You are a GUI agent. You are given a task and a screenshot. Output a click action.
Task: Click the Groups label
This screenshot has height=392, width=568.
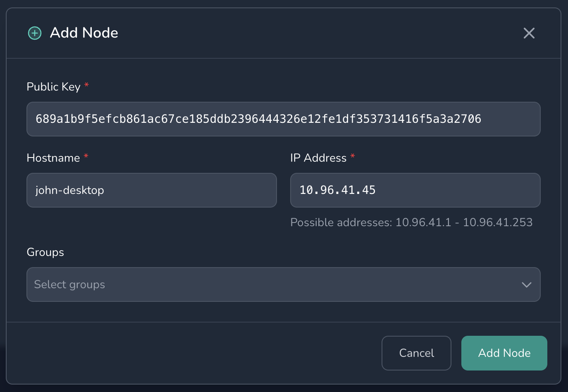45,252
